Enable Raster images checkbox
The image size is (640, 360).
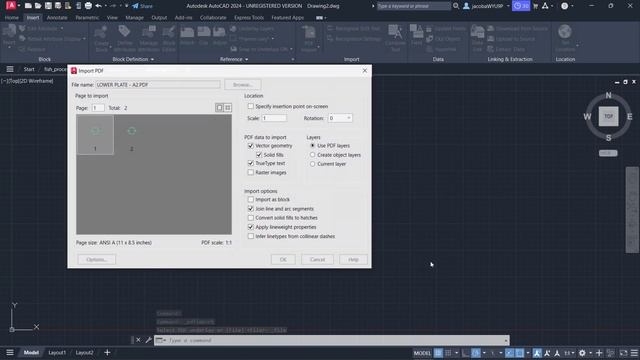251,173
